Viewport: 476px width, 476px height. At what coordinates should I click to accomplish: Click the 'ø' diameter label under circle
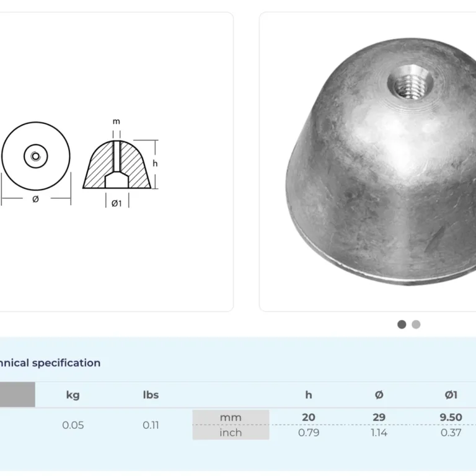(35, 199)
